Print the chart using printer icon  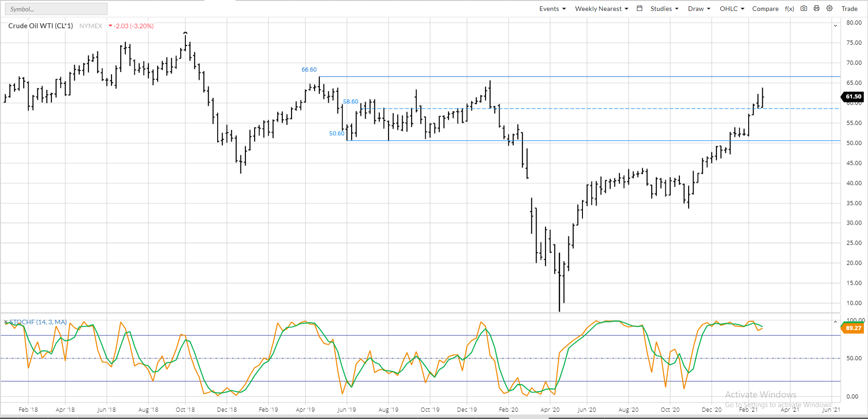click(x=817, y=9)
